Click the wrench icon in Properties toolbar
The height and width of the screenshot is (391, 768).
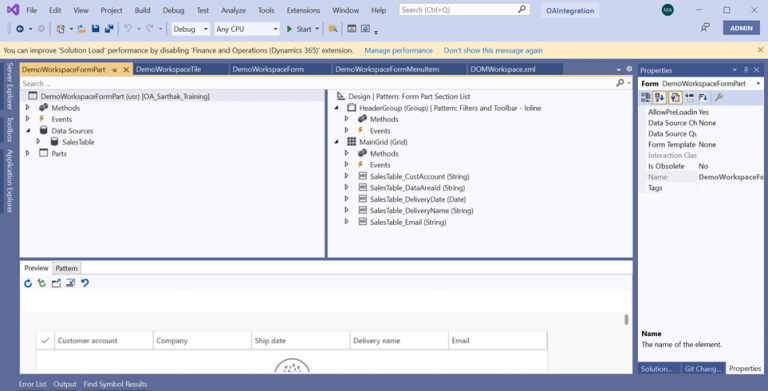[x=719, y=98]
